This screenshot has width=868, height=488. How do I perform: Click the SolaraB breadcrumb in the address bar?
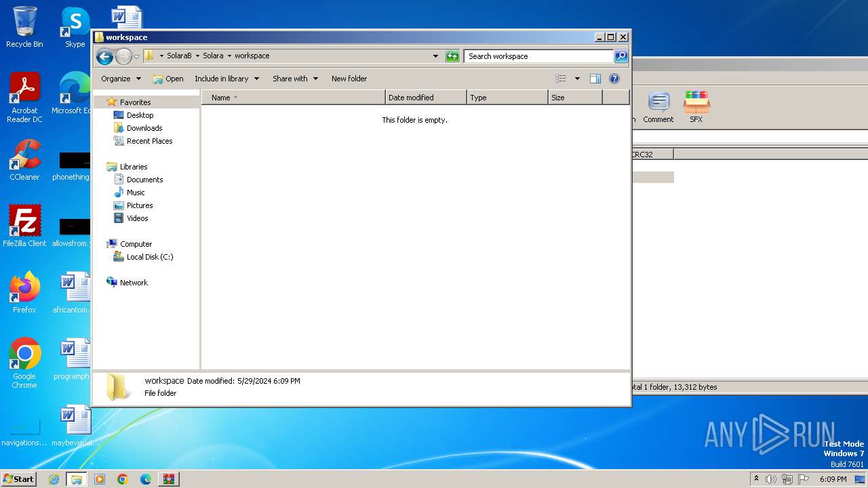(179, 56)
